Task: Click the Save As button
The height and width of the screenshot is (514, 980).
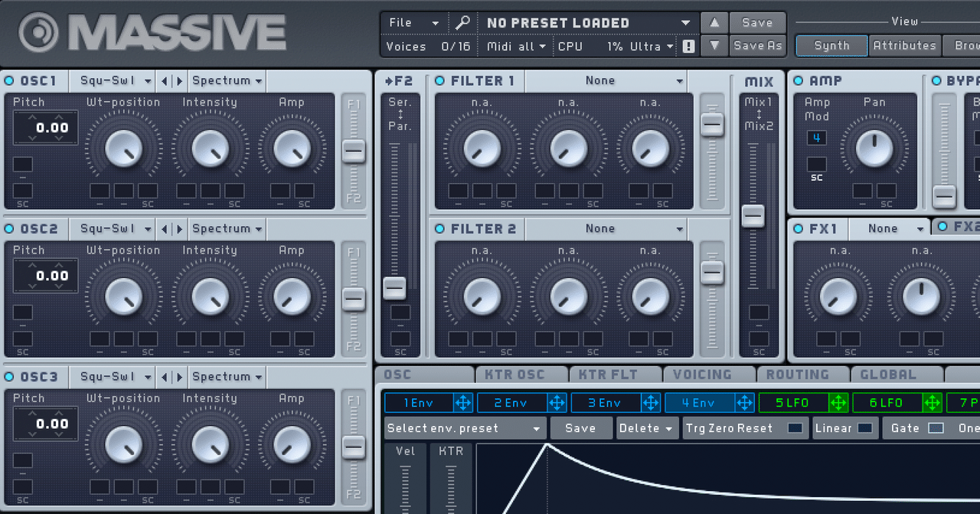Action: point(757,46)
